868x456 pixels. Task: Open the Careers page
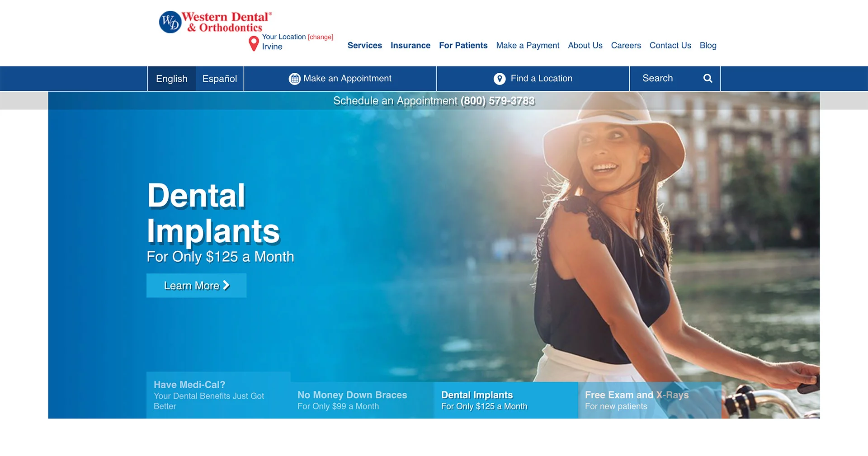pos(626,45)
